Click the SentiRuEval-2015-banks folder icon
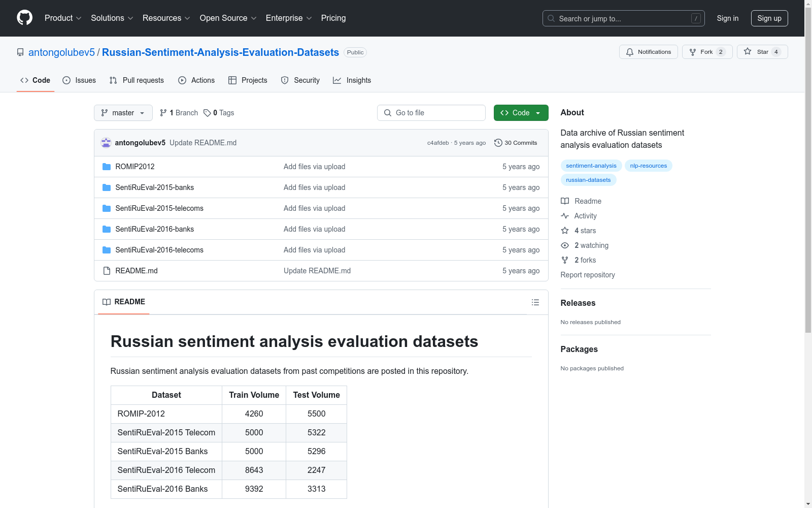Screen dimensions: 812x508 107,187
